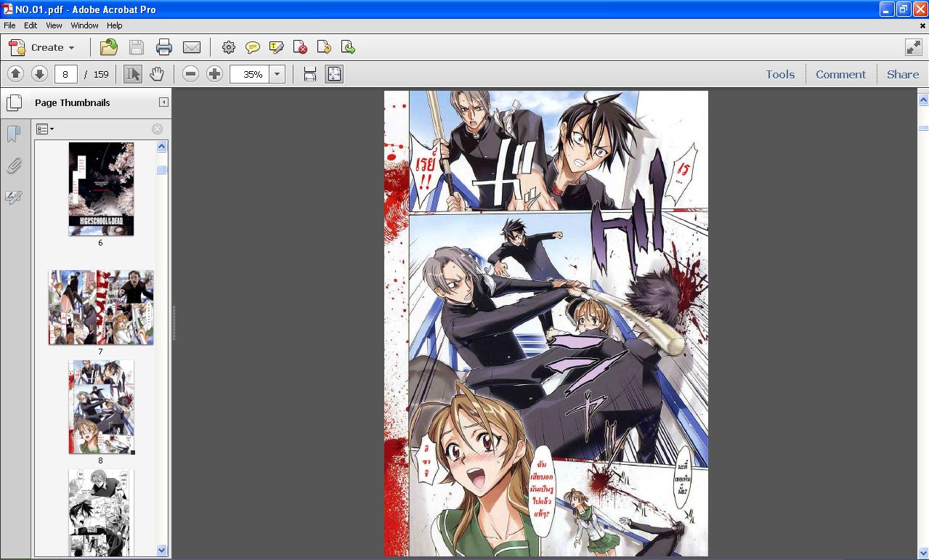Screen dimensions: 929x560
Task: Go to the previous page
Action: [x=16, y=74]
